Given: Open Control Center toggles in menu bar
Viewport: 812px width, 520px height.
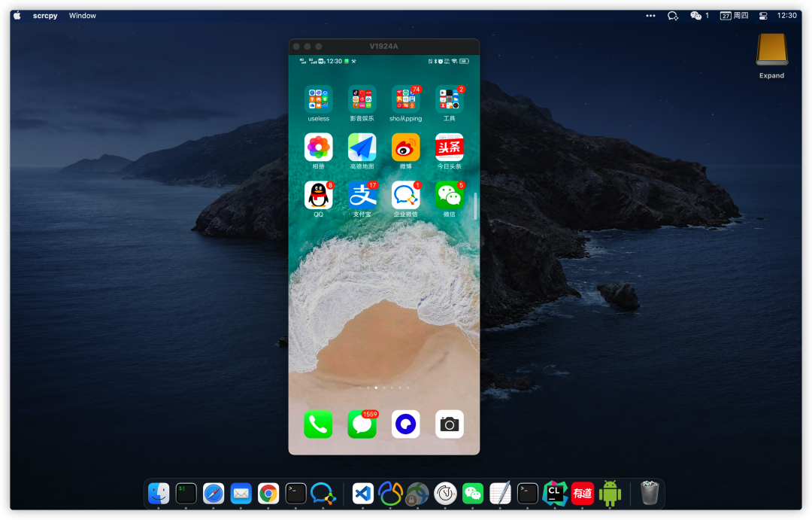Looking at the screenshot, I should pyautogui.click(x=763, y=16).
